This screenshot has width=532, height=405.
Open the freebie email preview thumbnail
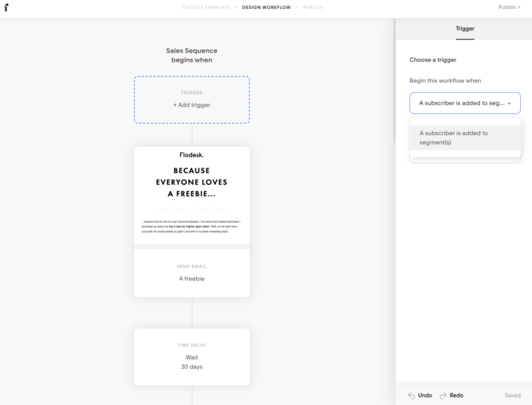click(x=192, y=195)
